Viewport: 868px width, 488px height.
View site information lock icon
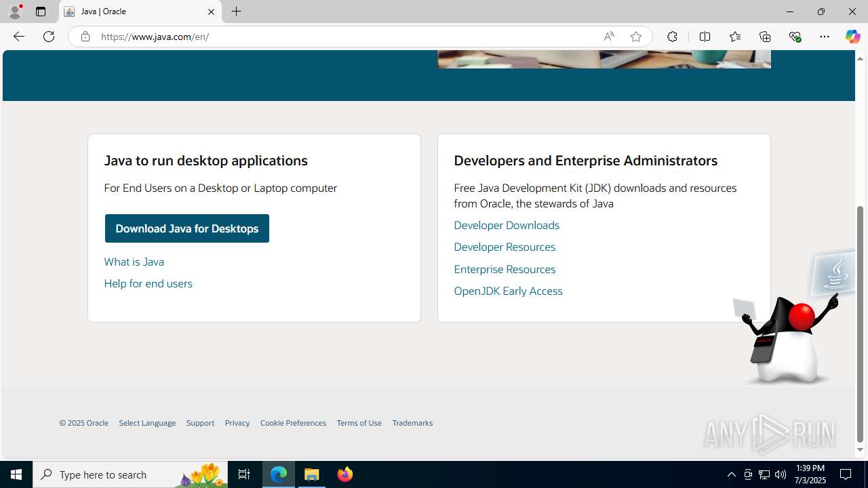point(85,37)
